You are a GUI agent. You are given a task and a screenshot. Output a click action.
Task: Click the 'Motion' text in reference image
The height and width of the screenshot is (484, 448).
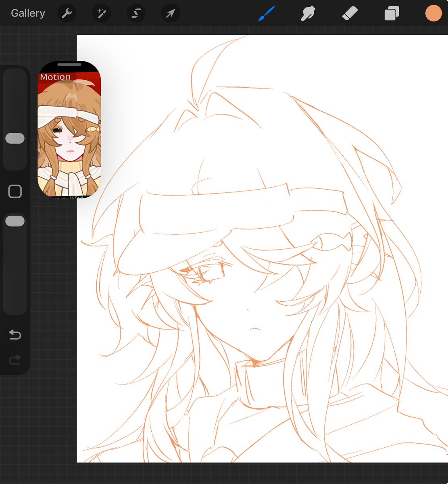tap(55, 77)
